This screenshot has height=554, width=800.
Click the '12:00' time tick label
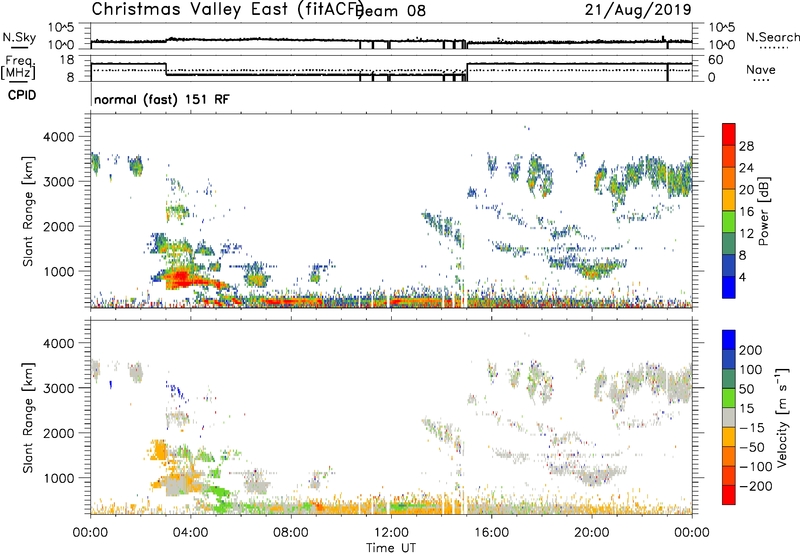click(x=391, y=533)
